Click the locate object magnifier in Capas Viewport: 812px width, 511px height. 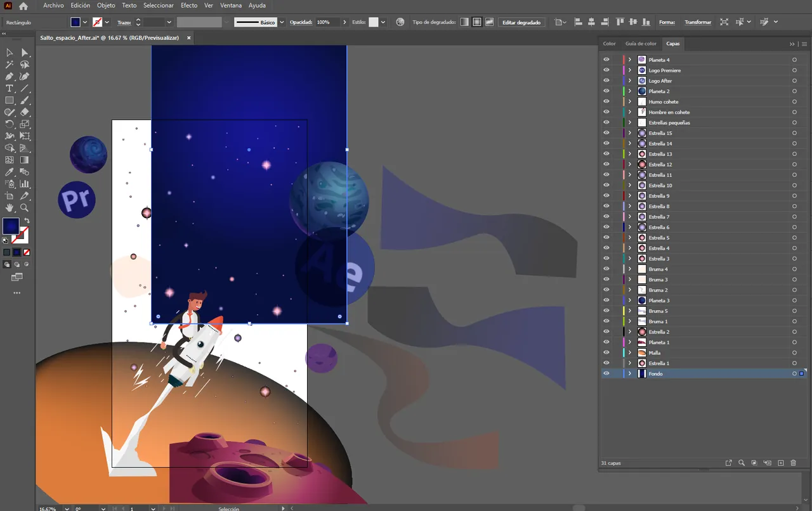point(742,463)
